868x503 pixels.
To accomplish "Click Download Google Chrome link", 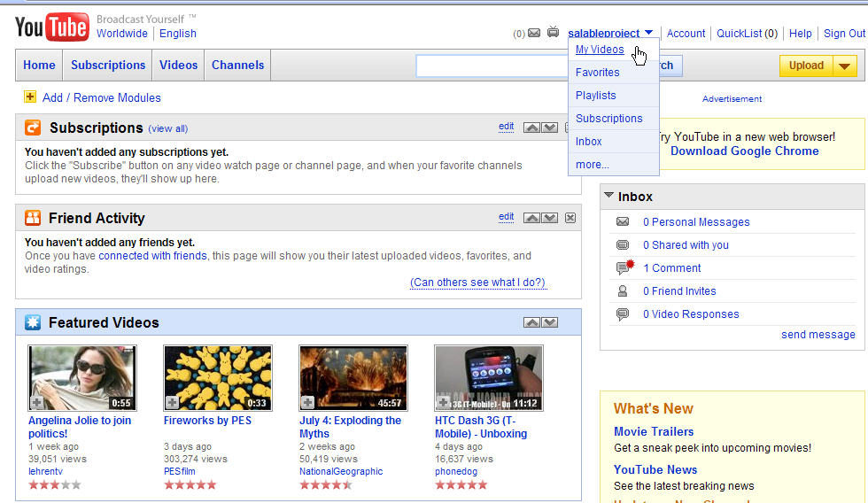I will click(x=744, y=151).
